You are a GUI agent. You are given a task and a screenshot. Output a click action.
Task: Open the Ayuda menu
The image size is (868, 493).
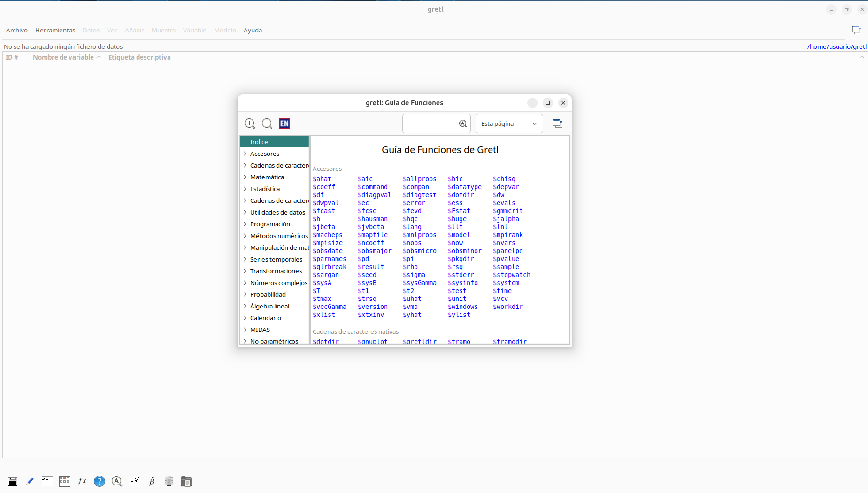(x=253, y=30)
